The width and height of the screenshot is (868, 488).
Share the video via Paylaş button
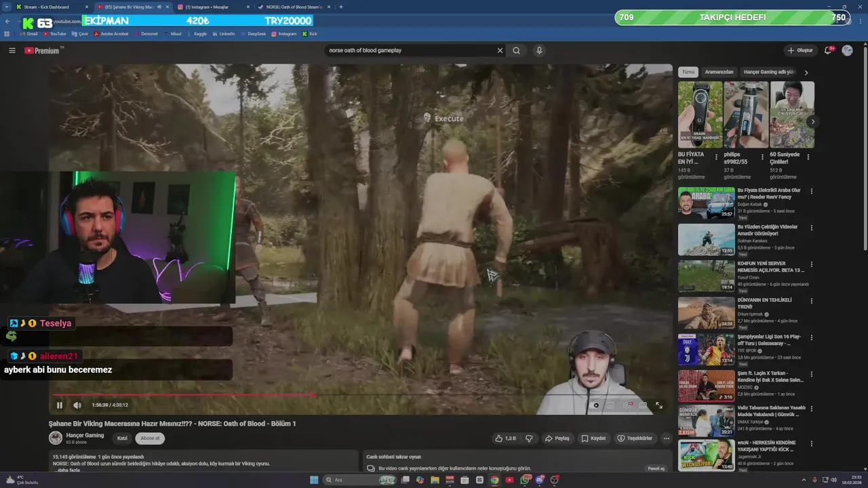(x=557, y=439)
